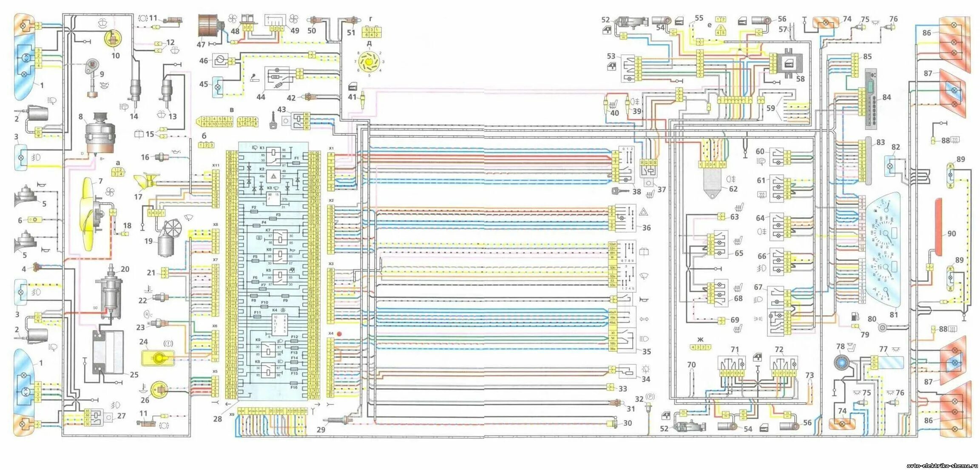Select the window control unit labeled 58
This screenshot has width=980, height=470.
(790, 64)
